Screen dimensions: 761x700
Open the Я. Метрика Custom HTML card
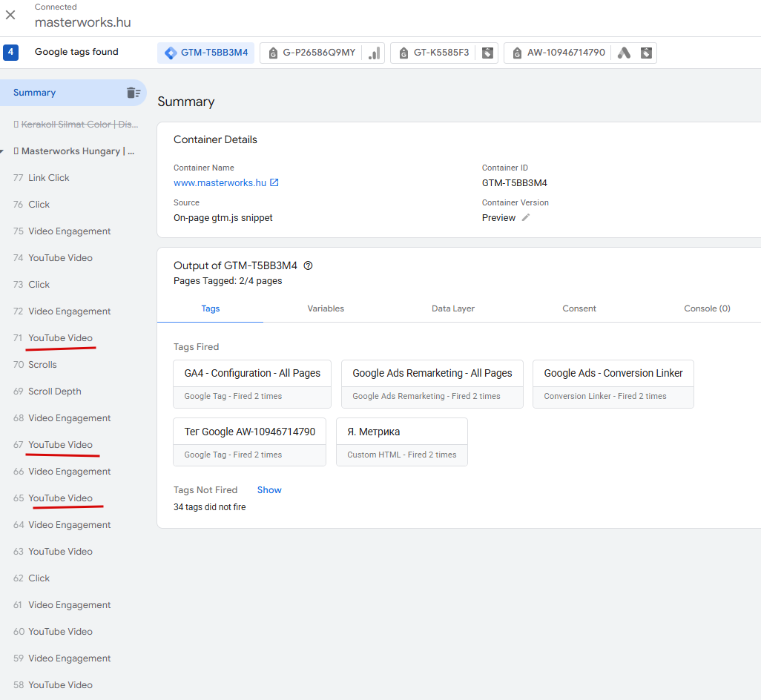[402, 443]
